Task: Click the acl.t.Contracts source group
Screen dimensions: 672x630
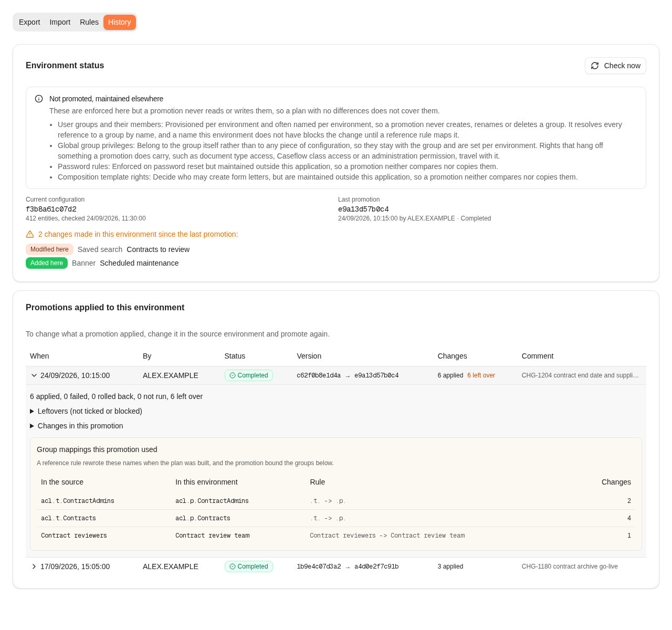Action: pos(68,518)
